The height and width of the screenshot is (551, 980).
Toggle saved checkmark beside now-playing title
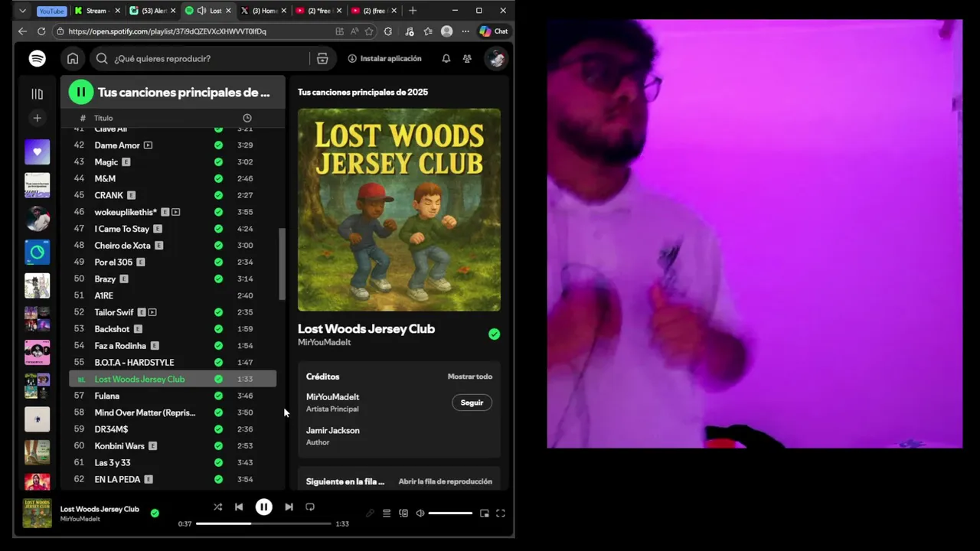155,514
